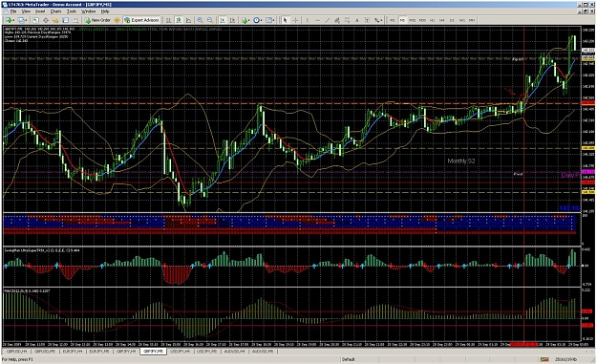
Task: Switch to the M1 timeframe
Action: (x=393, y=20)
